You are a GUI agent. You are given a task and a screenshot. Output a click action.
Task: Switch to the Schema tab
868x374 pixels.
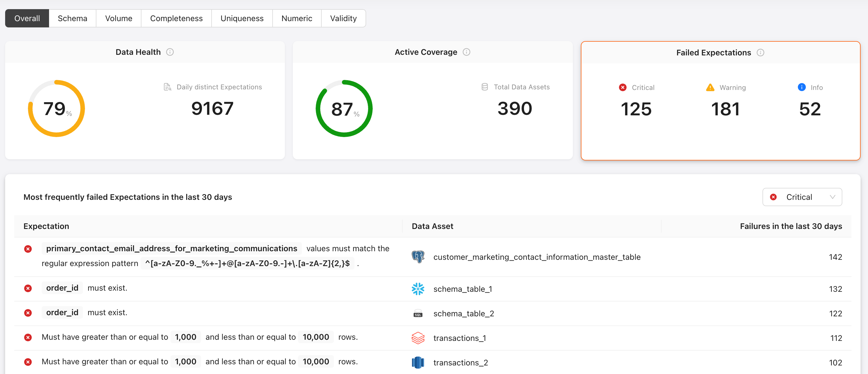pos(72,18)
